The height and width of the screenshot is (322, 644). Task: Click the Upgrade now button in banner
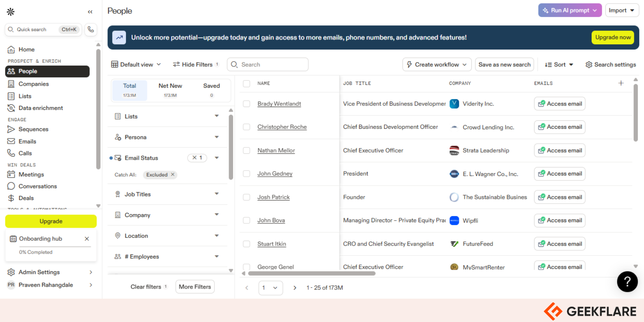point(613,37)
